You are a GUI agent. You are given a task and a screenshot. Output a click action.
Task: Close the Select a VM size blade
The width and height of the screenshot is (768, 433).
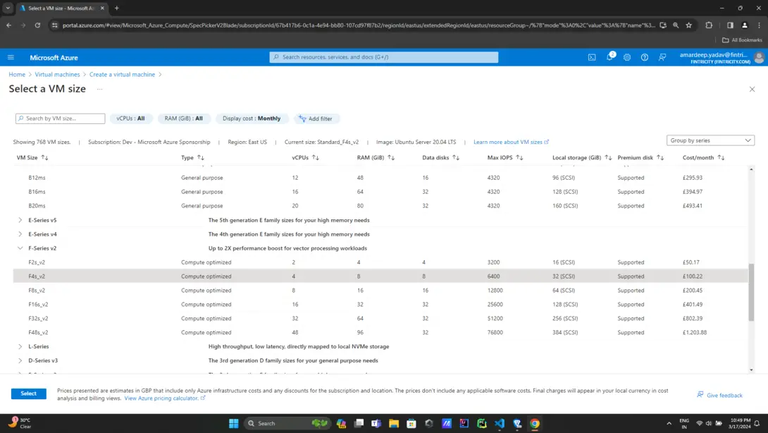point(752,89)
